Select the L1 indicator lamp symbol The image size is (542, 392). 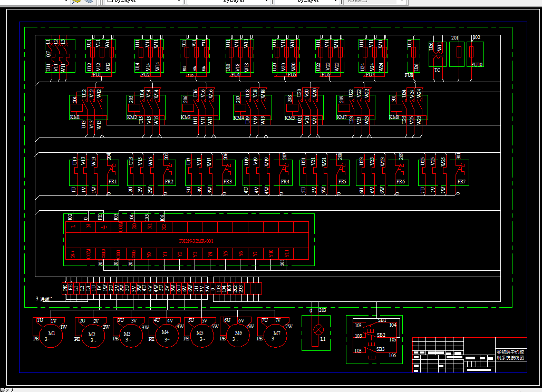[318, 329]
